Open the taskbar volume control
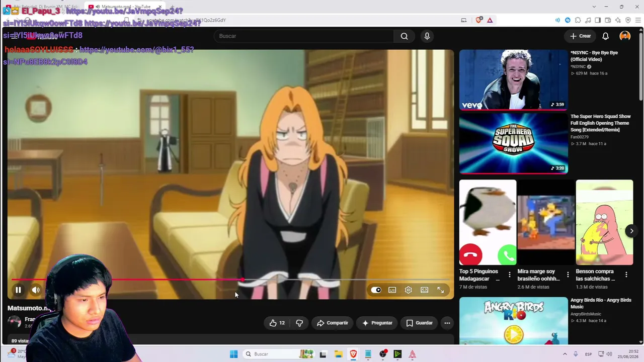 [610, 354]
